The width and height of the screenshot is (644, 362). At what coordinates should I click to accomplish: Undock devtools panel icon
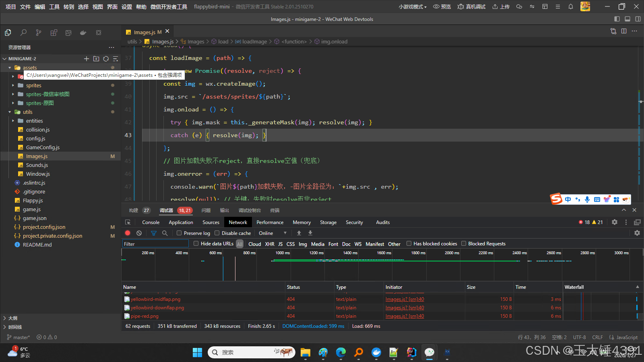(637, 222)
